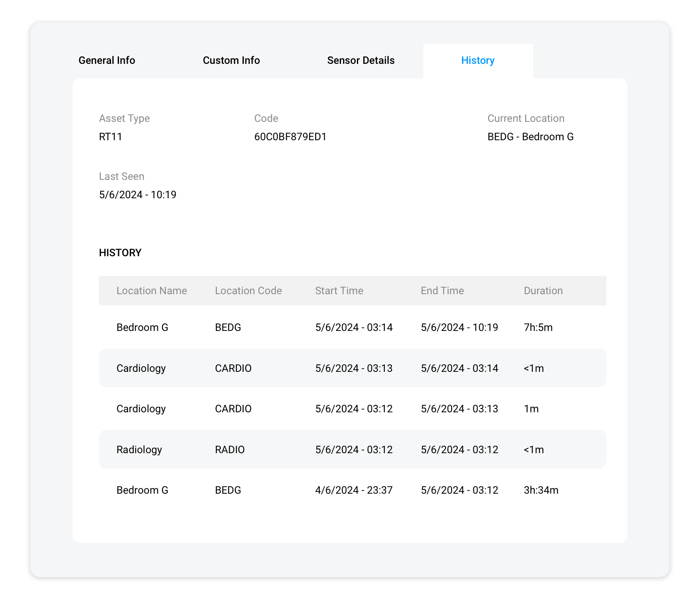Select the Sensor Details tab
The width and height of the screenshot is (700, 603).
pos(361,61)
